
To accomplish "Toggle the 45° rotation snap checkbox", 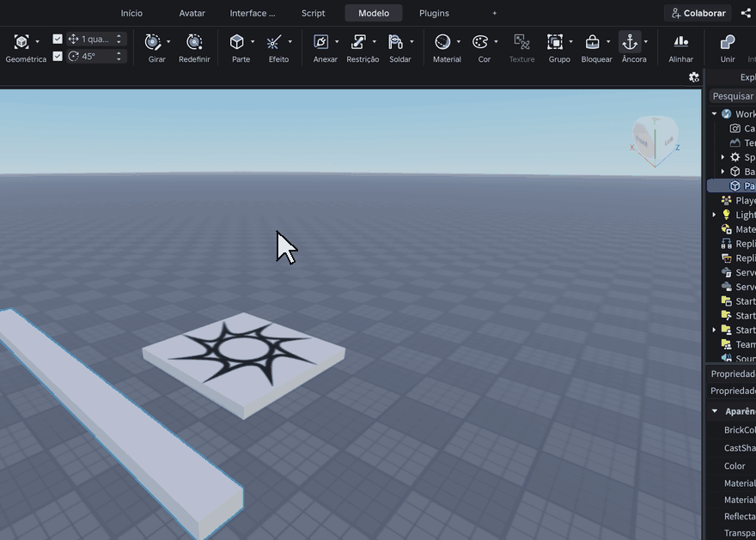I will coord(58,56).
